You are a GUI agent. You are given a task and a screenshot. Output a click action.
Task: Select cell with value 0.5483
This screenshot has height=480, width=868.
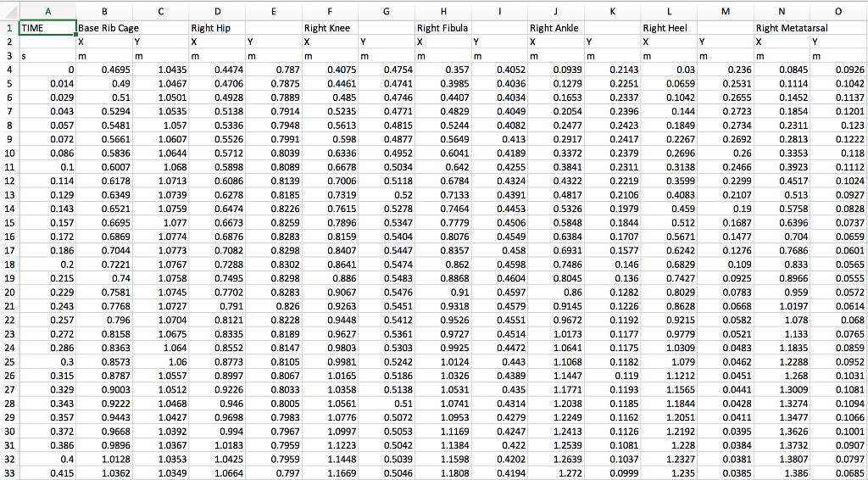click(x=387, y=278)
